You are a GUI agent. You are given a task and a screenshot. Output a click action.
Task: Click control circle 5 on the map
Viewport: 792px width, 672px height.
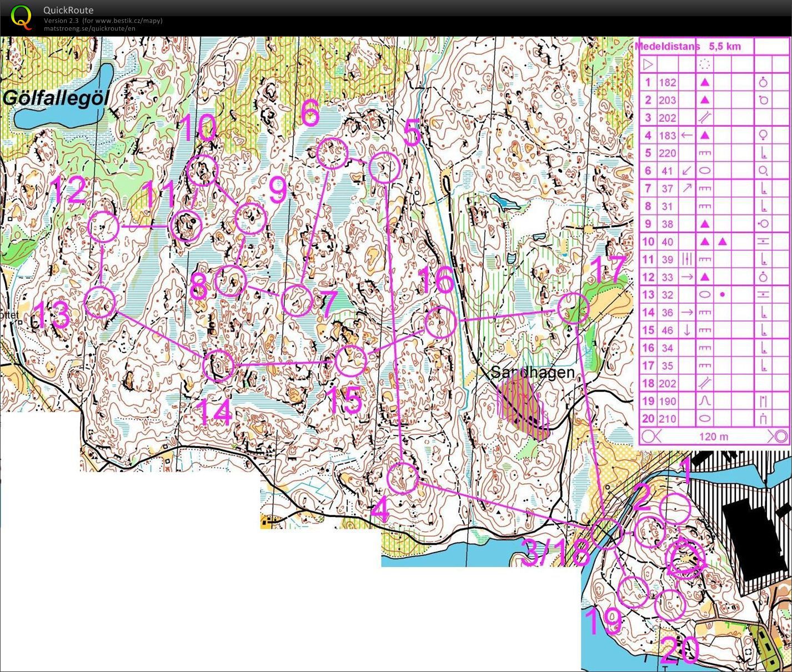coord(384,167)
